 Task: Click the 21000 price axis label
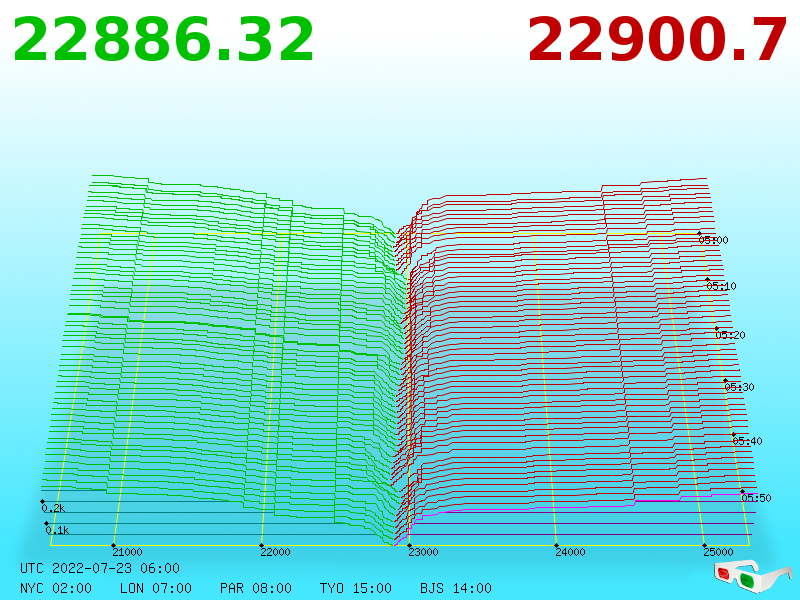(127, 552)
